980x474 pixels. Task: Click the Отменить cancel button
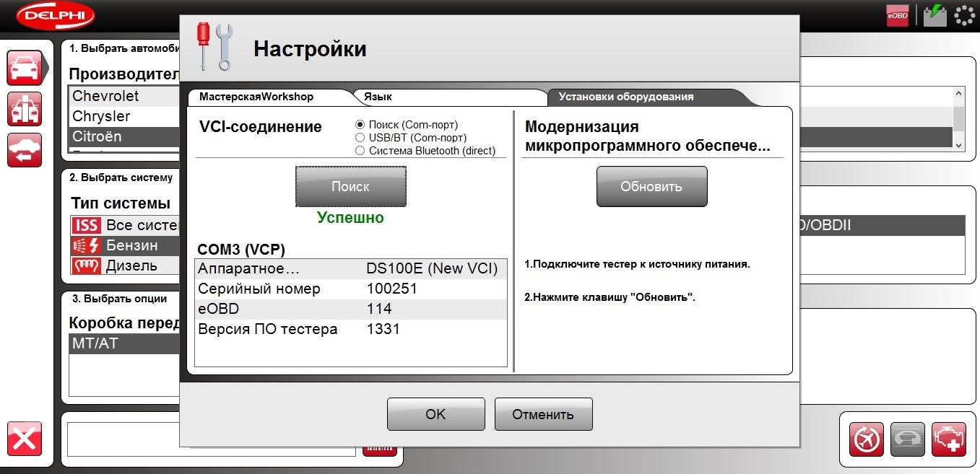pyautogui.click(x=543, y=414)
